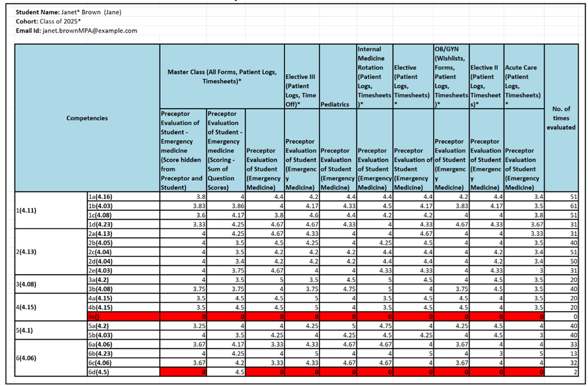Select the score-hidden Preceptor Evaluation subheader

click(182, 150)
